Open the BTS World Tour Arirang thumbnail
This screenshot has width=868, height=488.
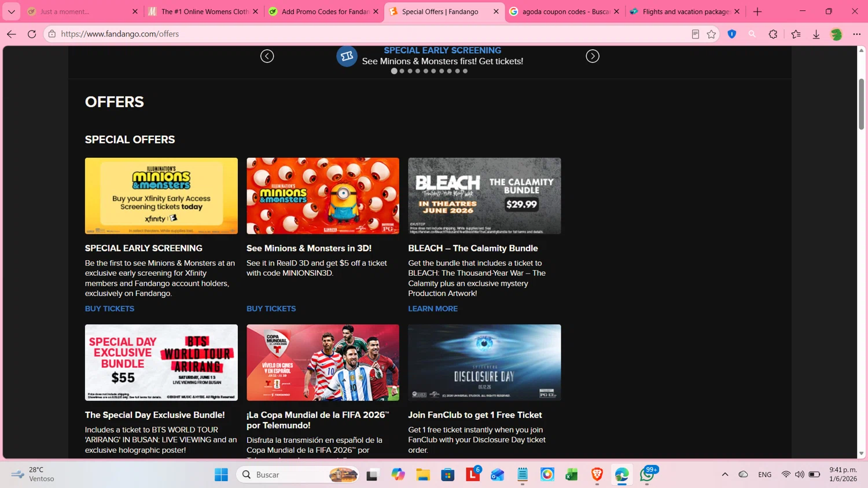coord(161,363)
